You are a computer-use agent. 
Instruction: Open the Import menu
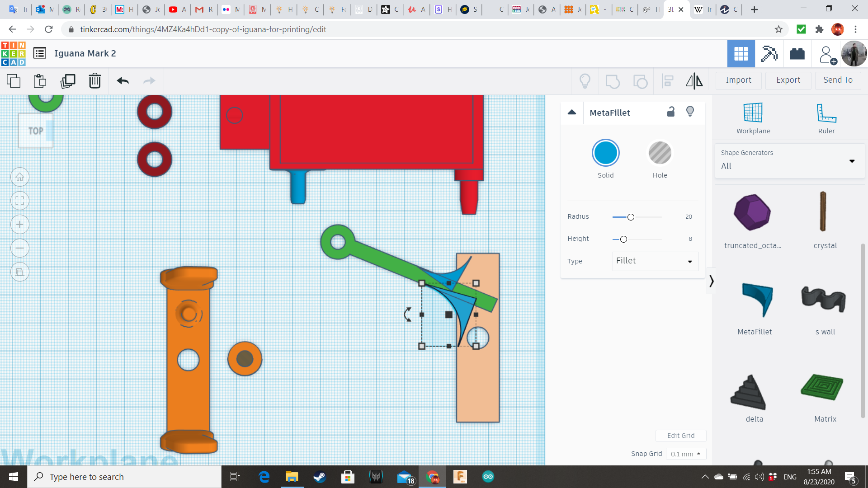click(738, 79)
